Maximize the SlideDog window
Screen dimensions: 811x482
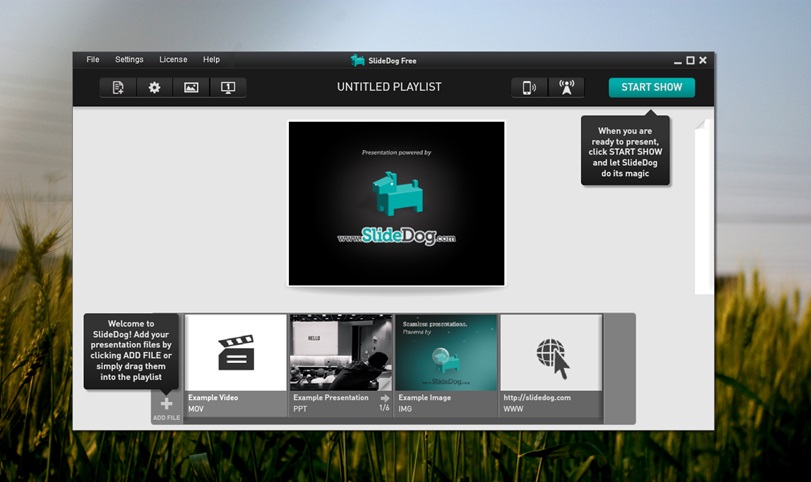click(x=690, y=61)
